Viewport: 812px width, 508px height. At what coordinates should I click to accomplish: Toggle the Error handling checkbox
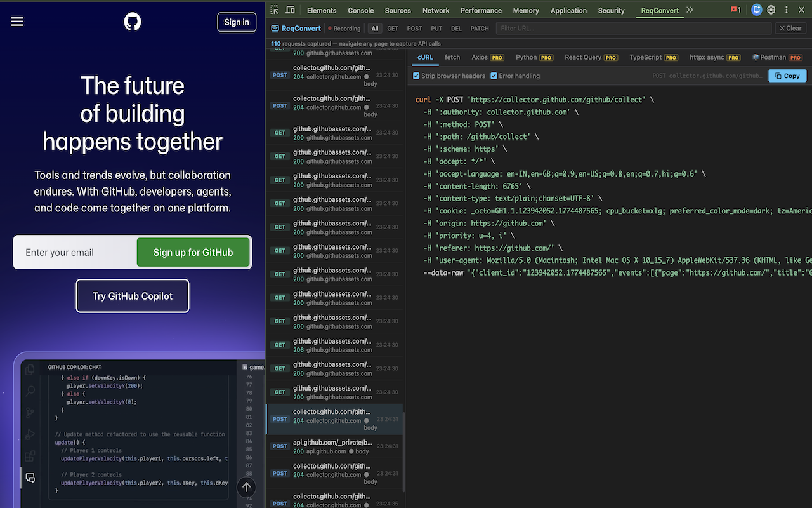(x=494, y=76)
